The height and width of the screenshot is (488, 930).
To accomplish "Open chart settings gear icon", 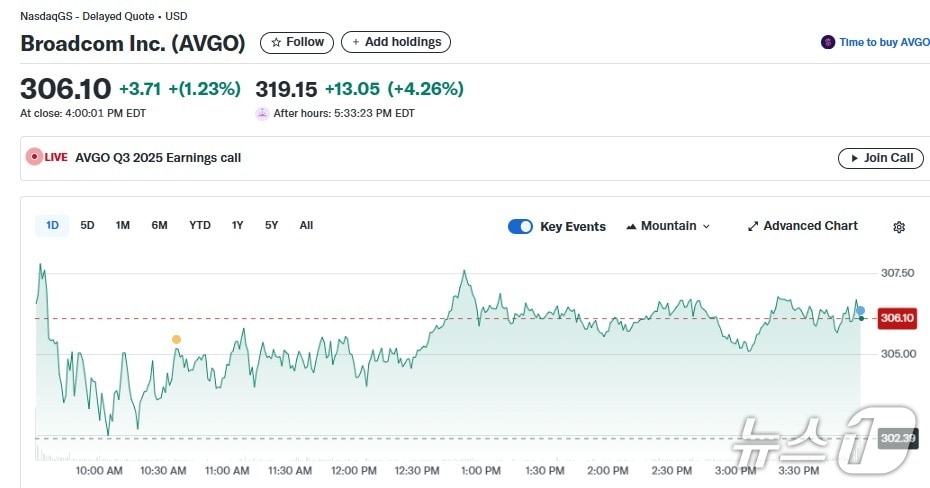I will (x=898, y=227).
